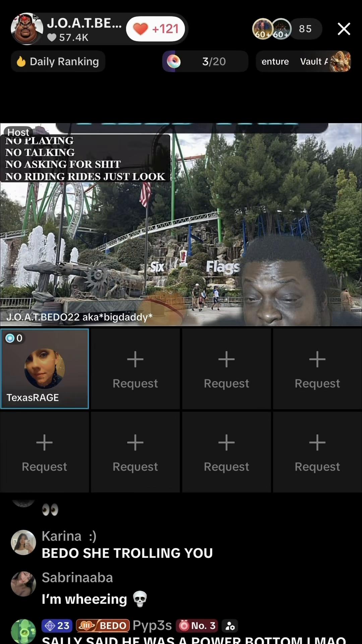Open Sabrinaaba's chat avatar
362x644 pixels.
pos(23,584)
